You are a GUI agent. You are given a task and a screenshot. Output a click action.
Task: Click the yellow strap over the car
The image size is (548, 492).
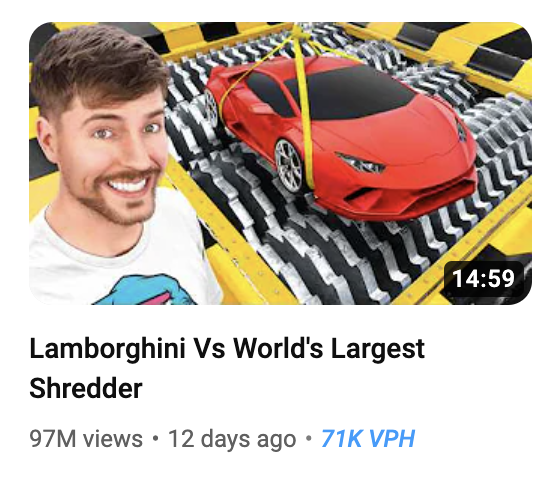click(x=304, y=105)
